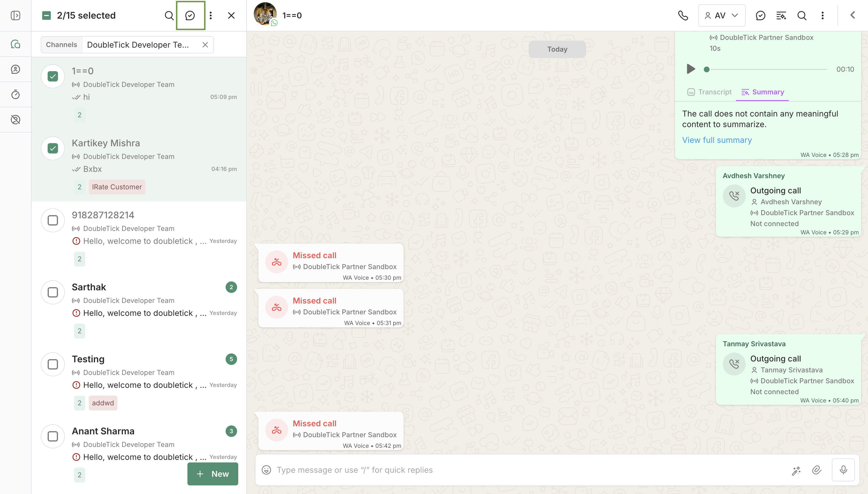The width and height of the screenshot is (868, 494).
Task: Open the call summary icon in chat header
Action: [781, 15]
